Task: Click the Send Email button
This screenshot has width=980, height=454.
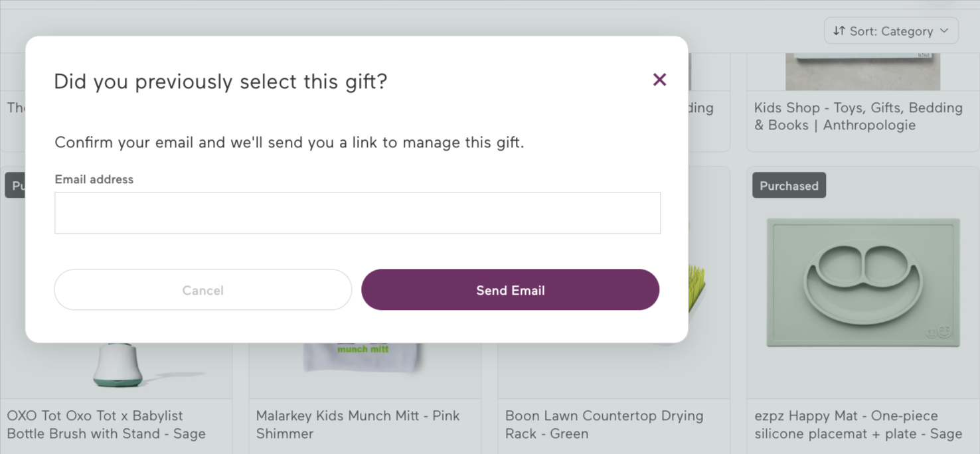Action: coord(510,289)
